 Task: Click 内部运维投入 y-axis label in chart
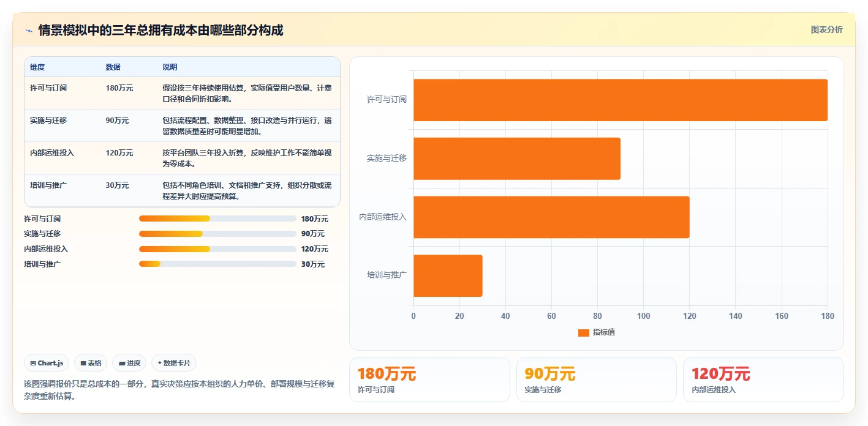point(383,217)
